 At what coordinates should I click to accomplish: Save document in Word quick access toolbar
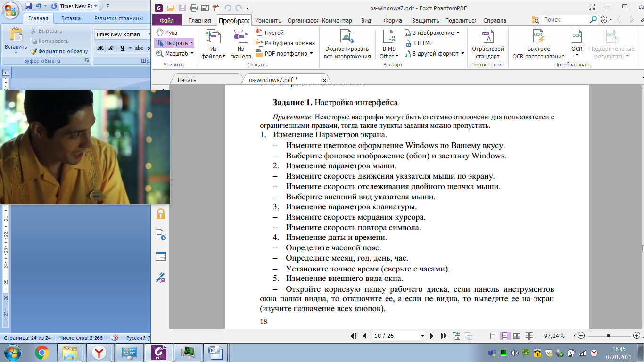[28, 6]
